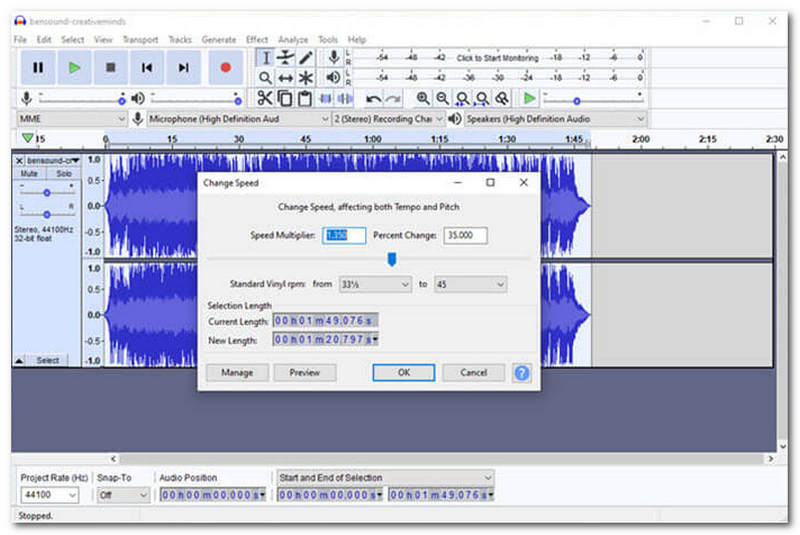Click the track Select button
Screen dimensions: 800x535
tap(47, 360)
